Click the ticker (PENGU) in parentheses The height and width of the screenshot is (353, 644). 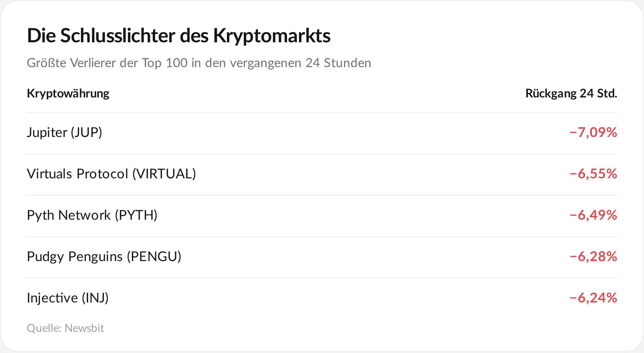click(x=154, y=256)
